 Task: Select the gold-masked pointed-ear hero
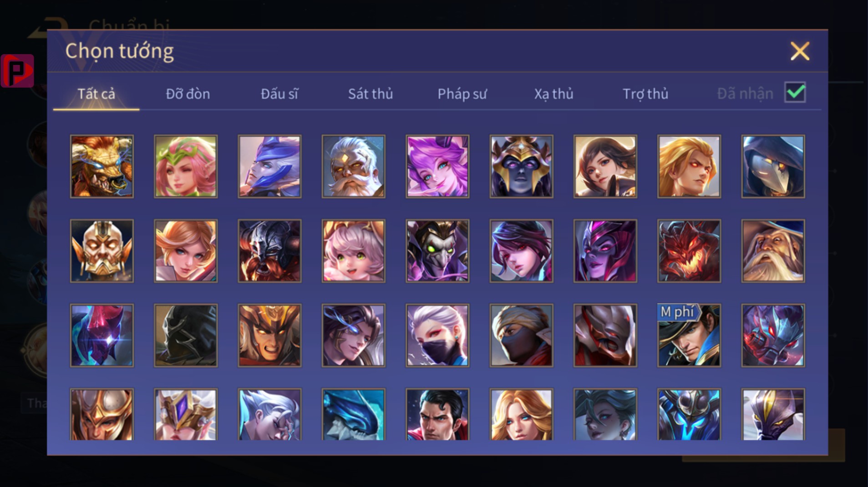point(102,251)
